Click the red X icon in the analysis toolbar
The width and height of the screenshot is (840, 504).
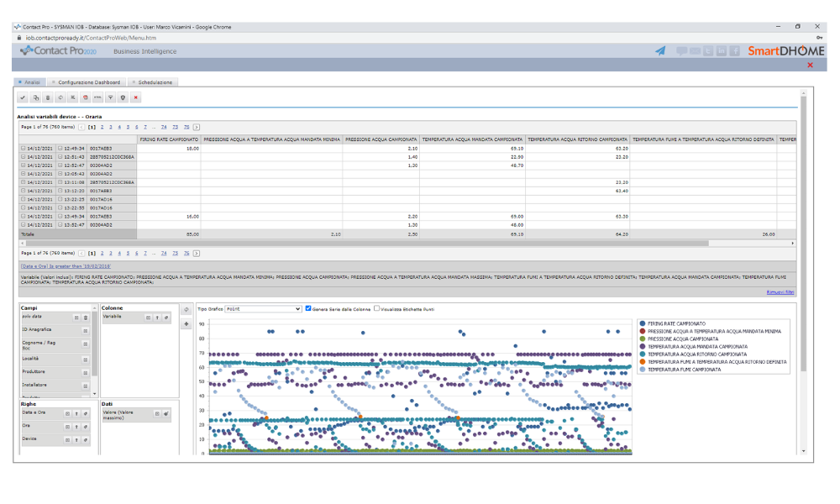[135, 97]
